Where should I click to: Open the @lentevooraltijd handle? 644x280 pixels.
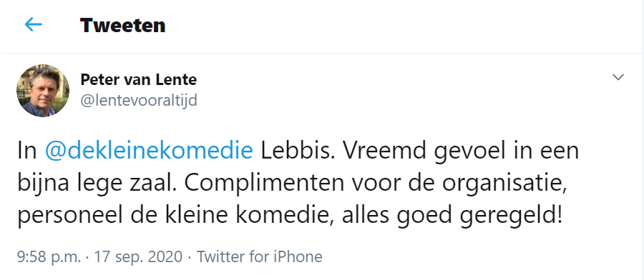tap(139, 101)
